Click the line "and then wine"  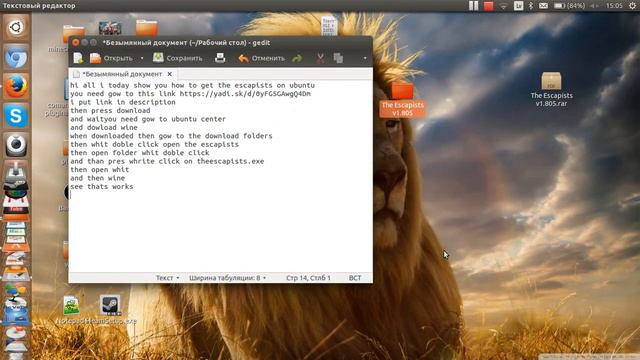tap(98, 178)
